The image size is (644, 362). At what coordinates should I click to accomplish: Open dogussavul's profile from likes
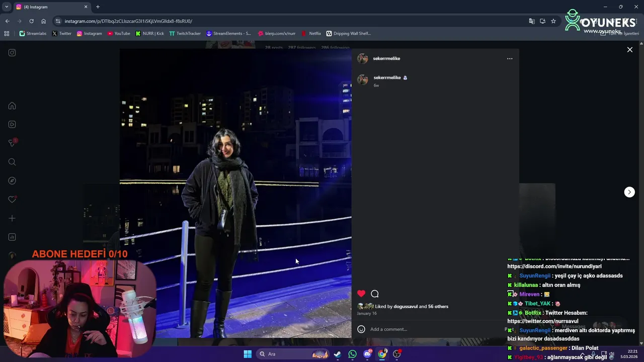pyautogui.click(x=406, y=306)
